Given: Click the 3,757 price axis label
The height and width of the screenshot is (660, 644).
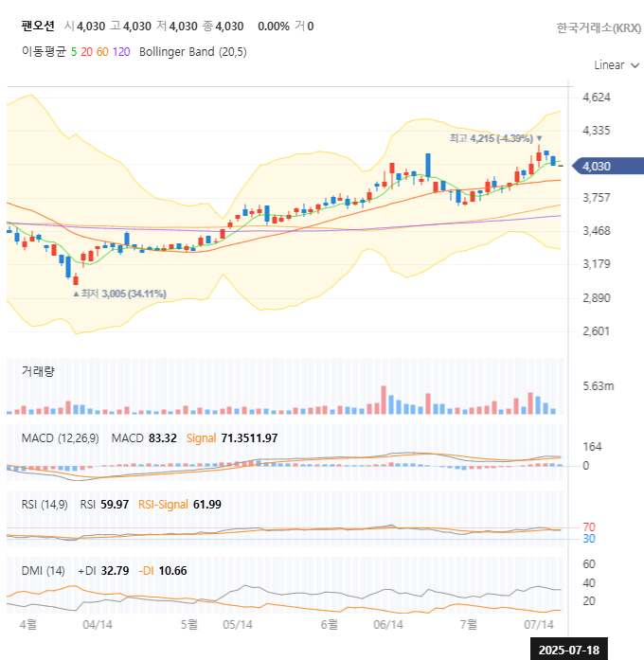Looking at the screenshot, I should [x=596, y=197].
